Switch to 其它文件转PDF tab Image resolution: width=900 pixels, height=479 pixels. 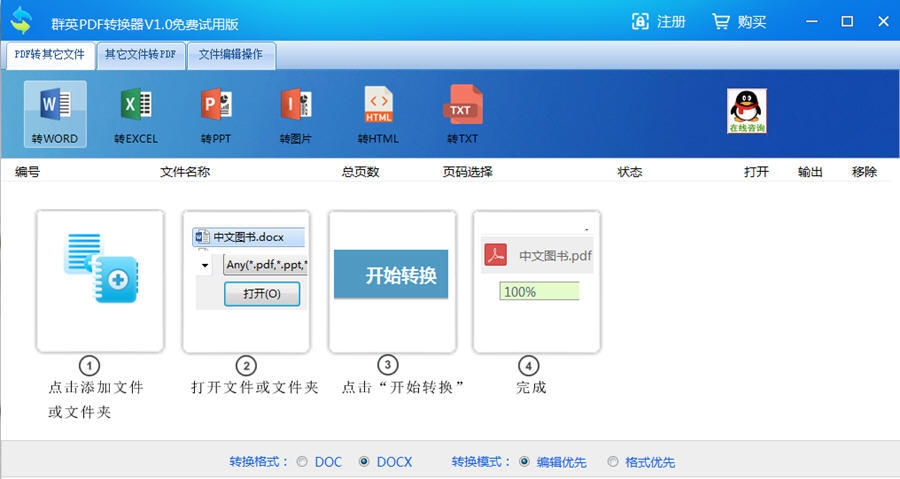(x=141, y=55)
